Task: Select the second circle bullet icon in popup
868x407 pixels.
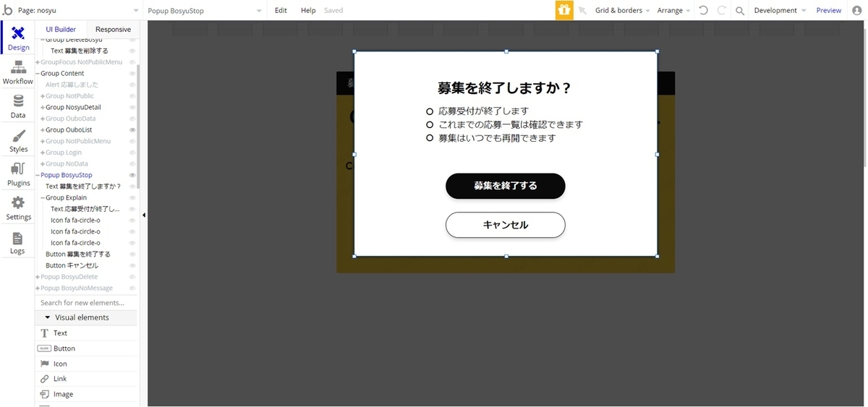Action: 430,124
